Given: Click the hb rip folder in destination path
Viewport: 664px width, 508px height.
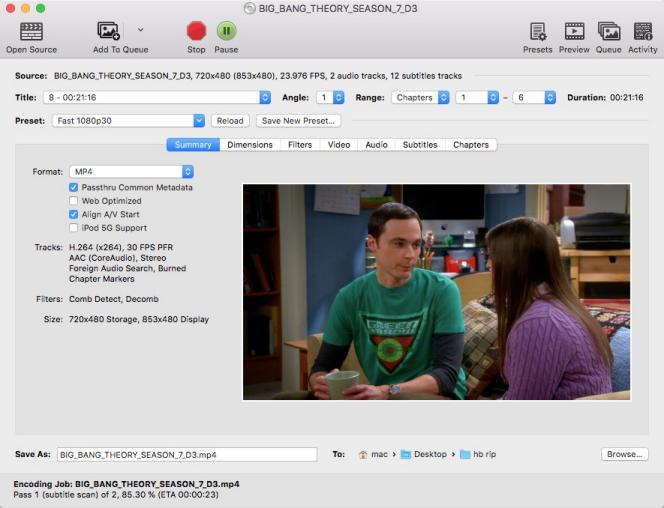Looking at the screenshot, I should pos(478,454).
